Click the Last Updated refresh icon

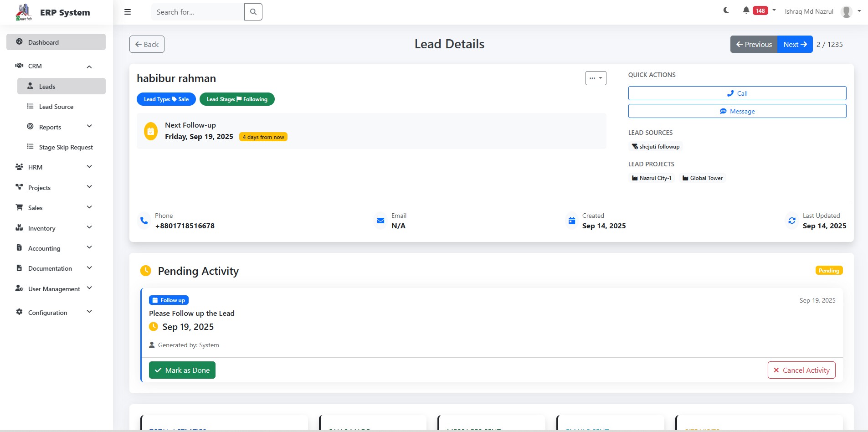coord(792,221)
